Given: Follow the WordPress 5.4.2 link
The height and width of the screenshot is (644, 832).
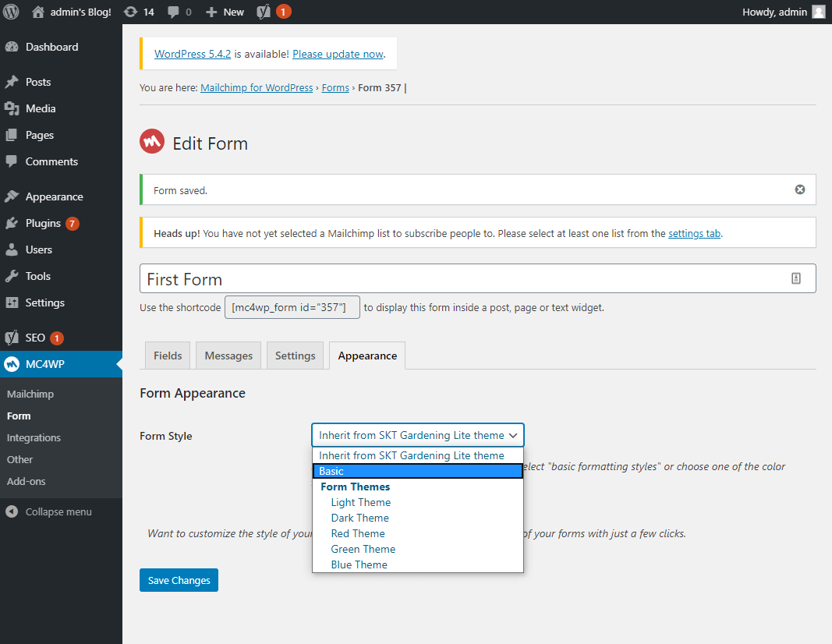Looking at the screenshot, I should point(193,54).
